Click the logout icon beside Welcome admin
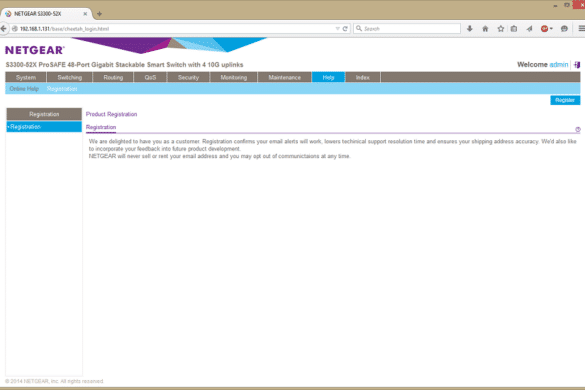This screenshot has width=585, height=390. coord(577,65)
